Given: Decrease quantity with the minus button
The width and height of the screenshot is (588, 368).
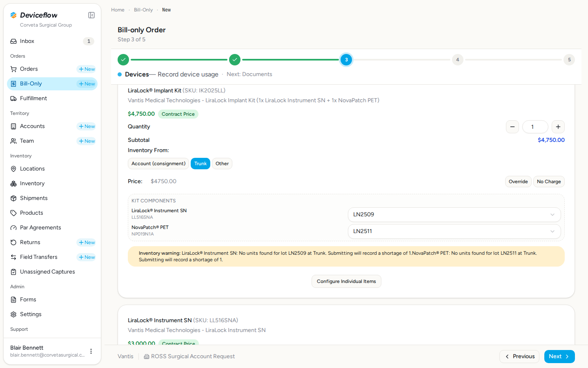Looking at the screenshot, I should point(512,127).
